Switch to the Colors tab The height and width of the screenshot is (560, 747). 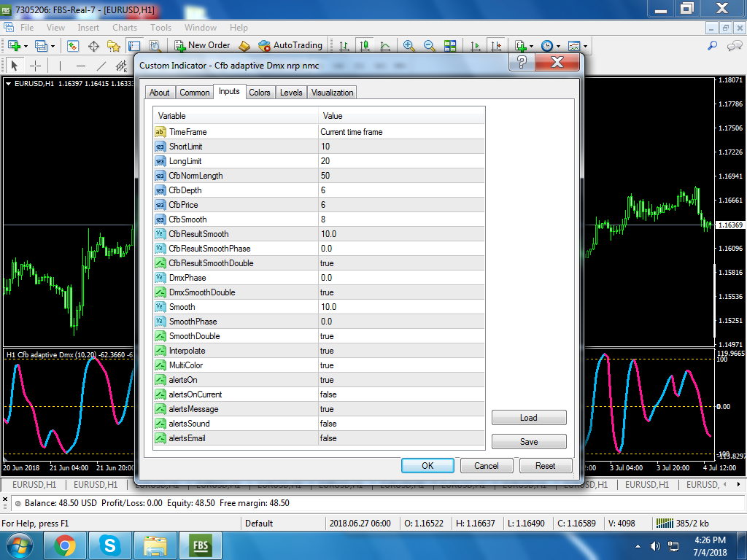tap(260, 93)
